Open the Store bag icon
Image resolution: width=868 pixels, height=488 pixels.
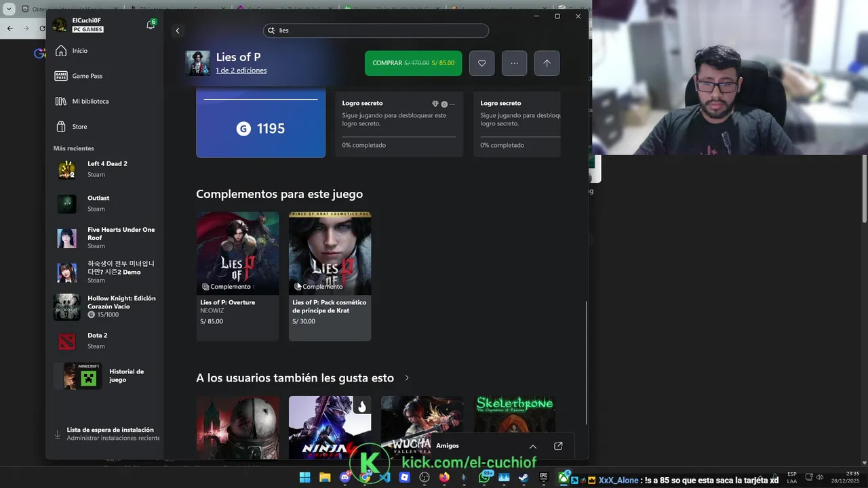(x=61, y=127)
